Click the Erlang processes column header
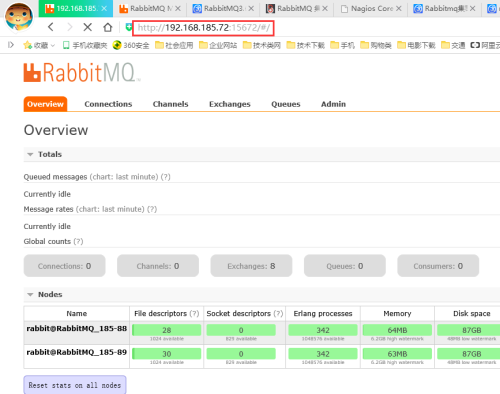Screen dimensions: 500x394 (323, 313)
